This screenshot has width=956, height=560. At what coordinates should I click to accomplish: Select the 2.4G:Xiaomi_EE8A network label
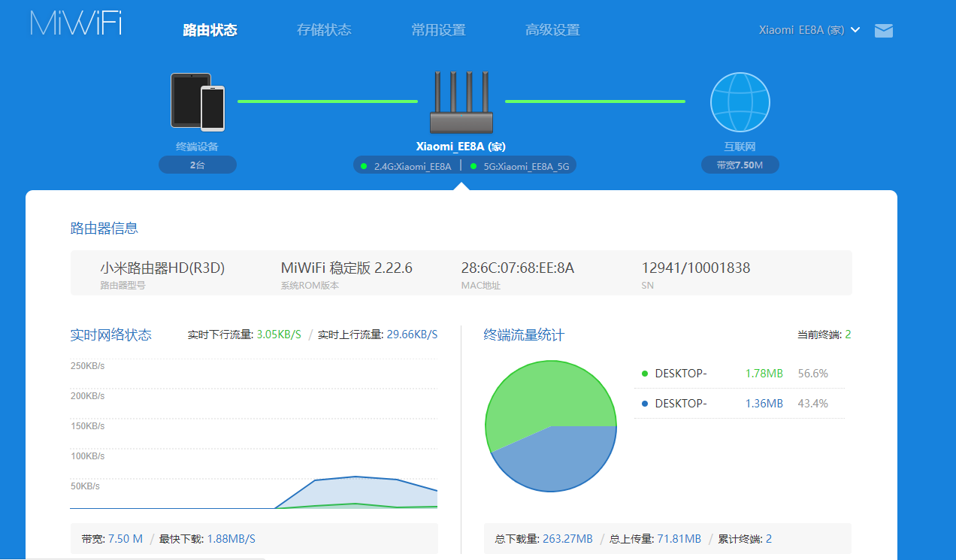pyautogui.click(x=413, y=166)
